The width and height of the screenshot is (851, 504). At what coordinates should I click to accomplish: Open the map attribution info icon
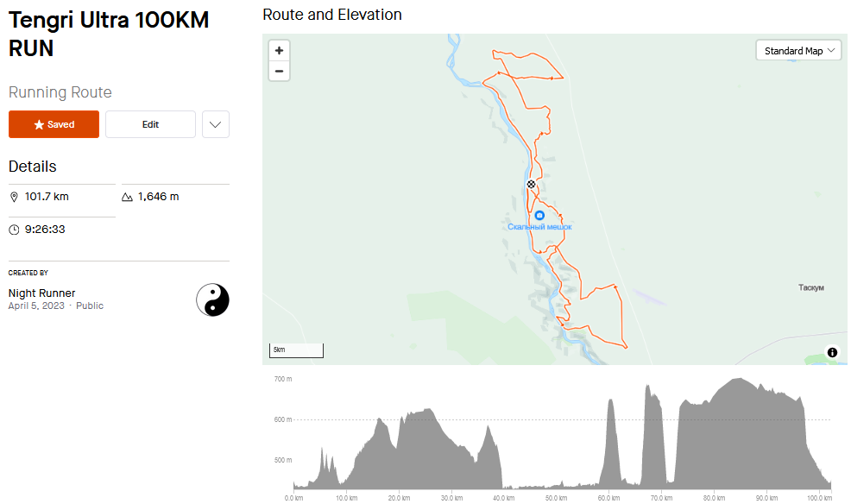pos(832,352)
